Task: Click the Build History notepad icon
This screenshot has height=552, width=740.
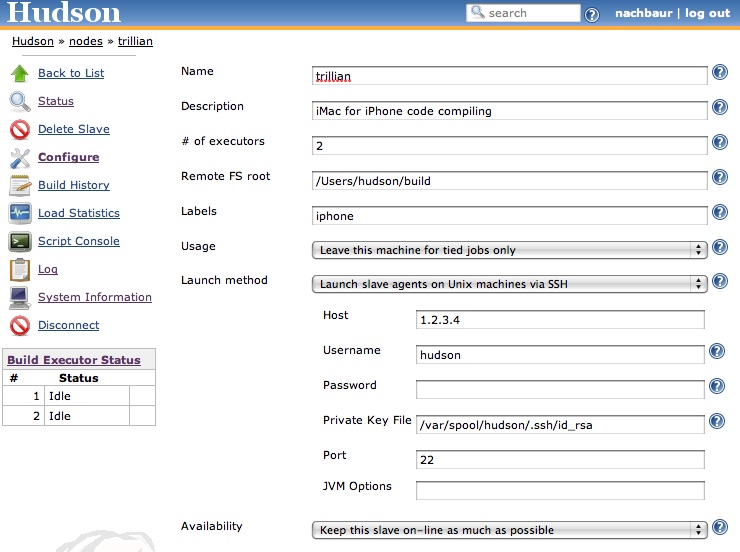Action: [20, 185]
